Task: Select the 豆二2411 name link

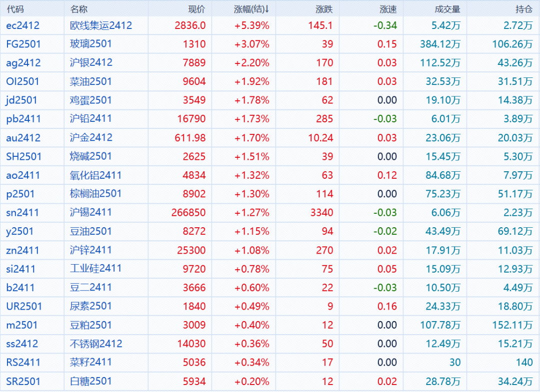Action: coord(91,288)
